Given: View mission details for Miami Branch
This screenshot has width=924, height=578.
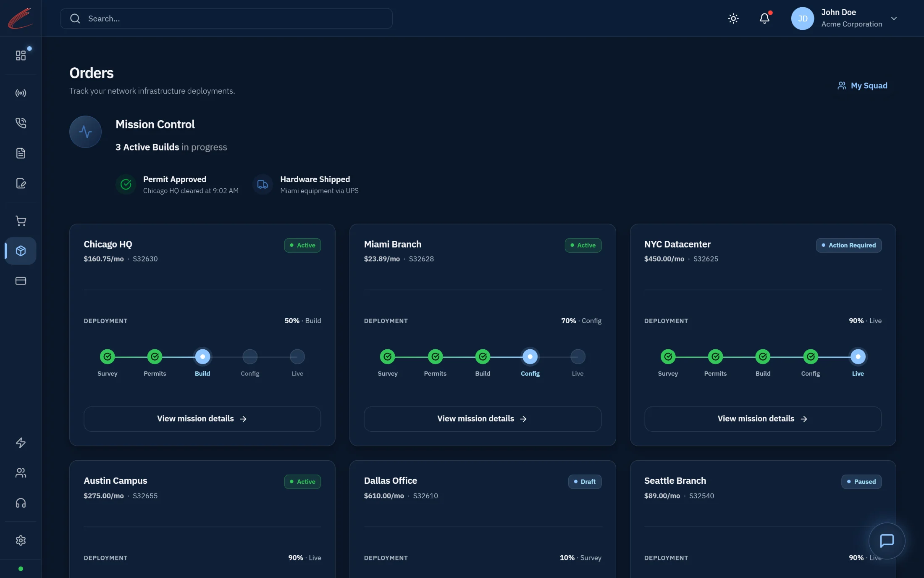Looking at the screenshot, I should 482,419.
